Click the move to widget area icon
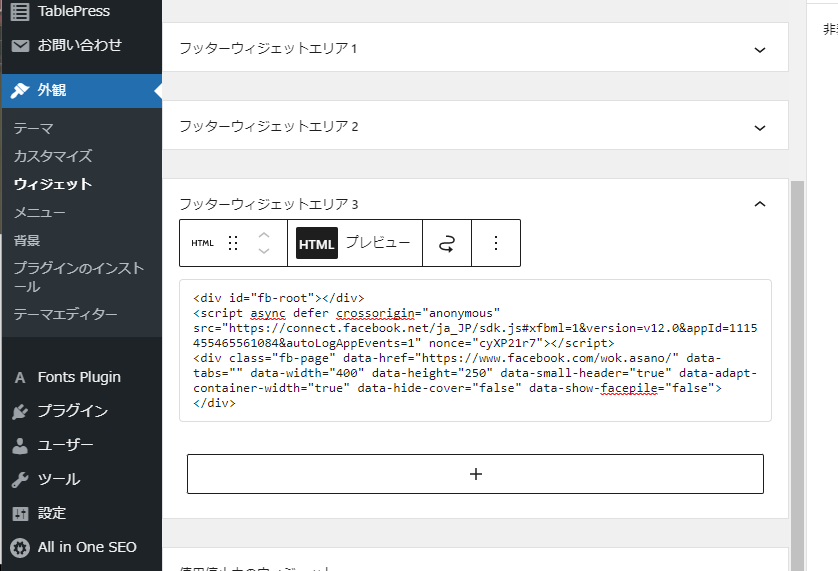Viewport: 838px width, 571px height. click(447, 243)
